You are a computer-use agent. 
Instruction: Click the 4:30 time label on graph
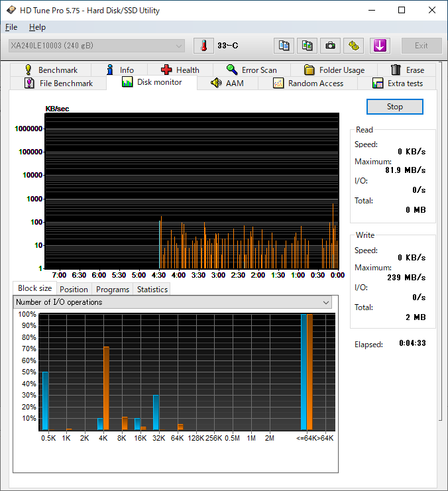point(158,275)
